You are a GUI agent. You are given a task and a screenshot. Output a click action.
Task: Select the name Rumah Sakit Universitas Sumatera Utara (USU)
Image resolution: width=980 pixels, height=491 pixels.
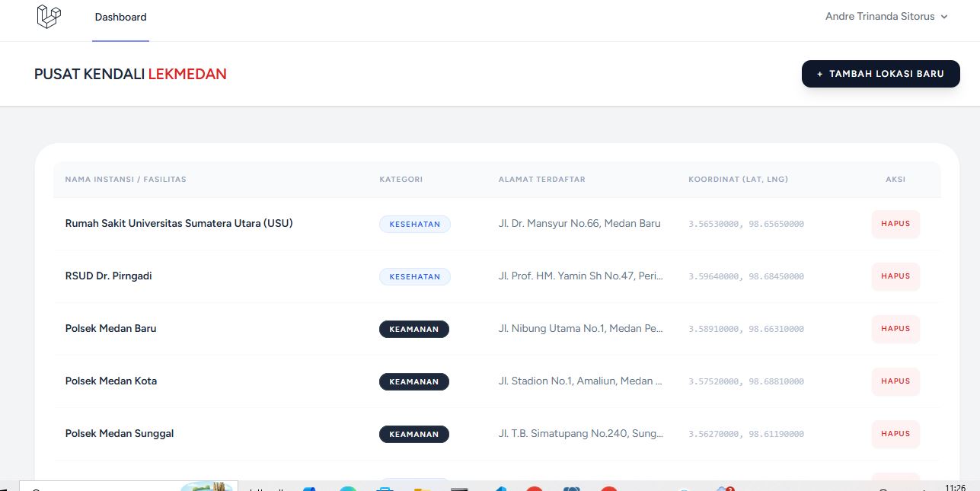point(179,224)
